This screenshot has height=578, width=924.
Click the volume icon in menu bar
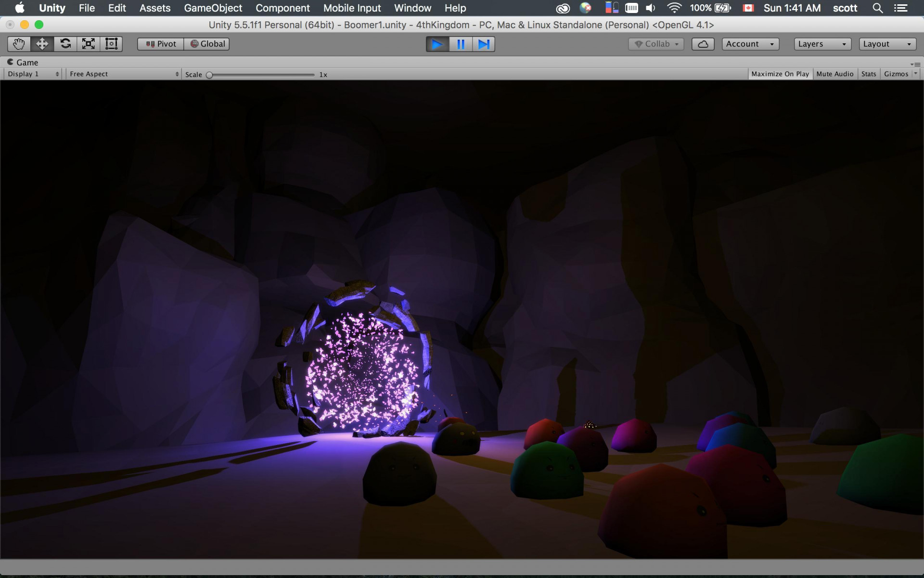click(x=651, y=8)
